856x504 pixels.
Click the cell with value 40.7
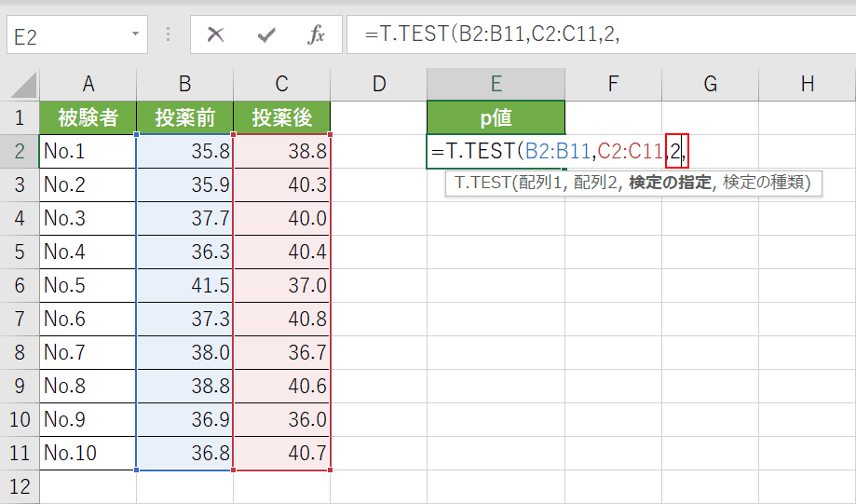click(x=281, y=453)
